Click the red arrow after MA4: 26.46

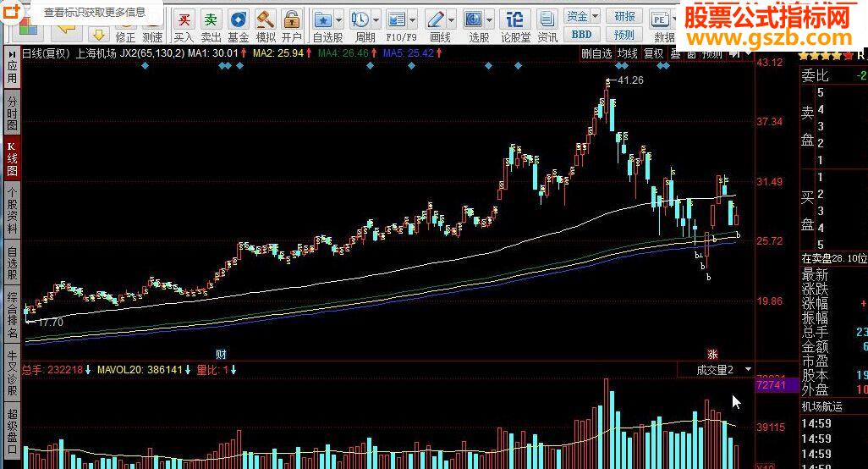point(374,53)
